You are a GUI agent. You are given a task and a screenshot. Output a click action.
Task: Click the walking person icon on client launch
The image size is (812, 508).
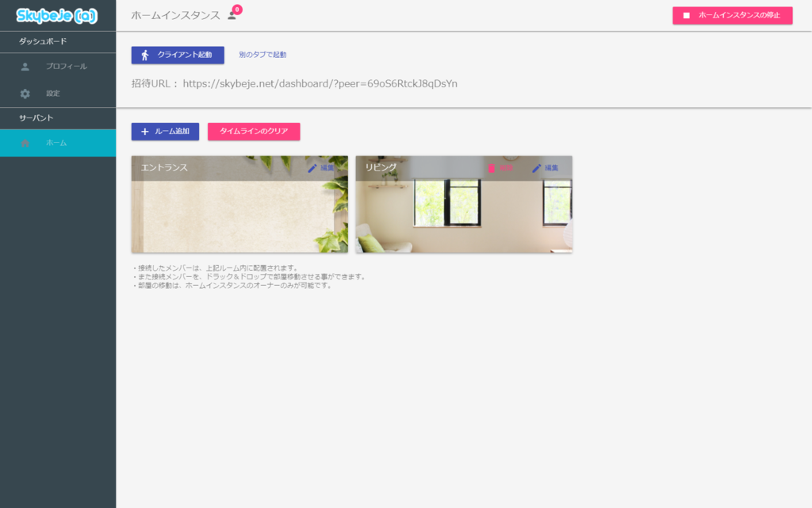point(145,55)
